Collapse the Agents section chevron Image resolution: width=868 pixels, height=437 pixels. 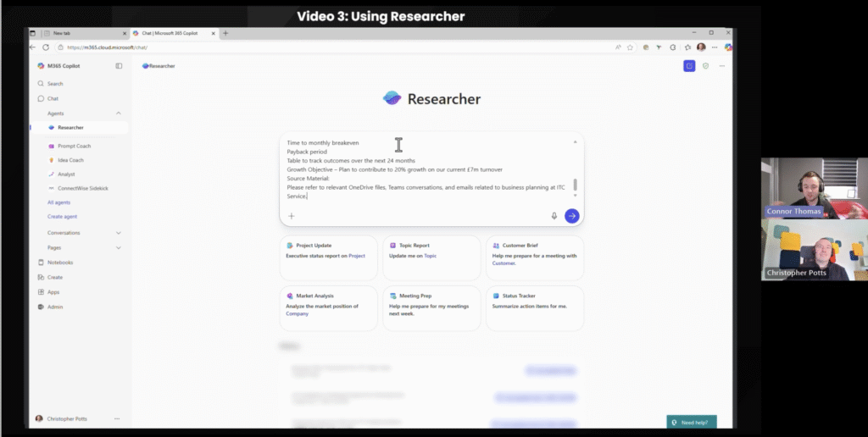pyautogui.click(x=119, y=113)
